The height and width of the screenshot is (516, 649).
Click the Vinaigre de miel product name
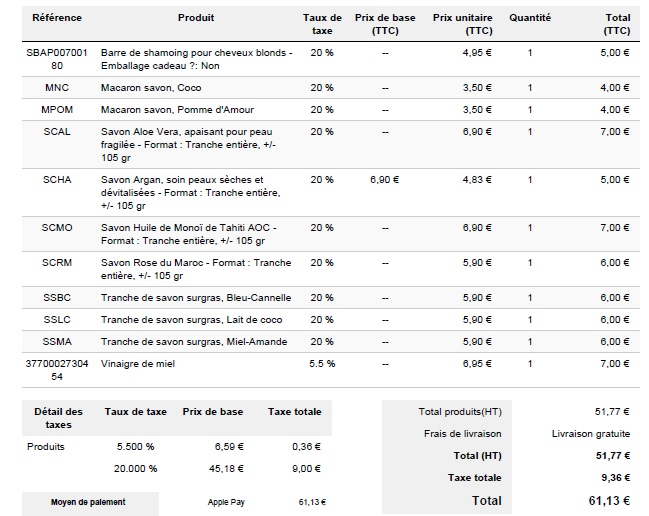coord(138,363)
